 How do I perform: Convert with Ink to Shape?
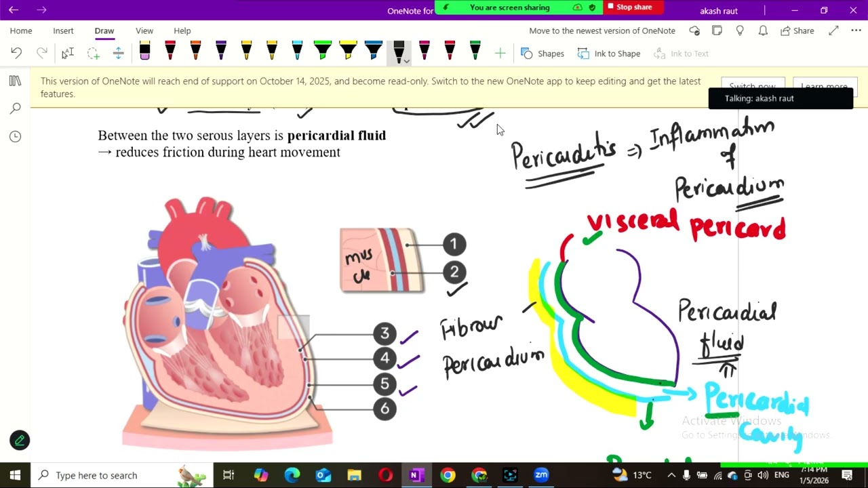[x=609, y=54]
